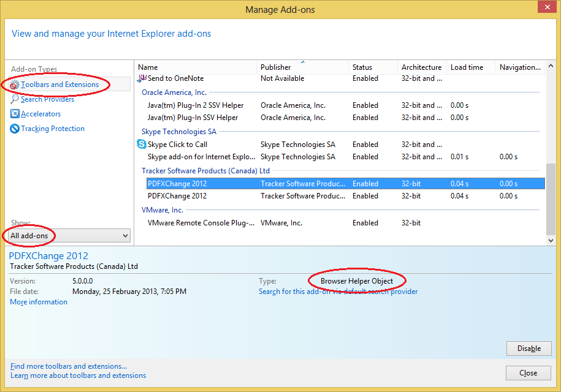
Task: Select the Send to OneNote row
Action: 340,78
